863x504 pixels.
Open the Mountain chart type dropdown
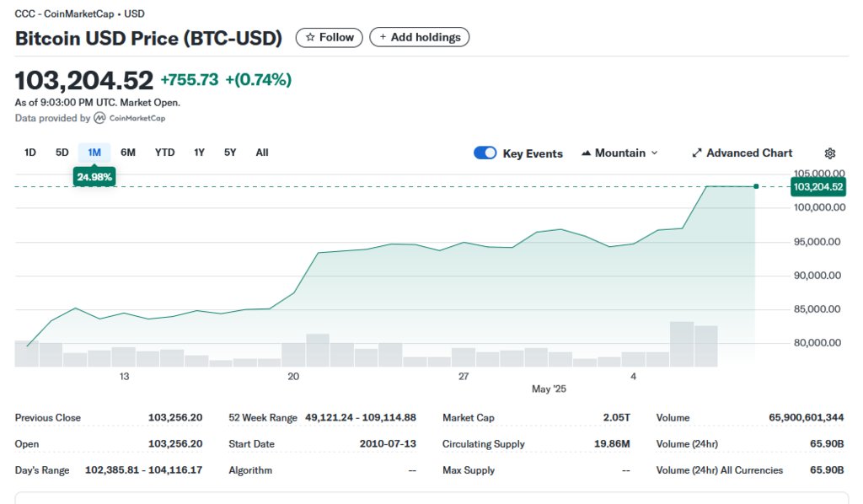[619, 153]
